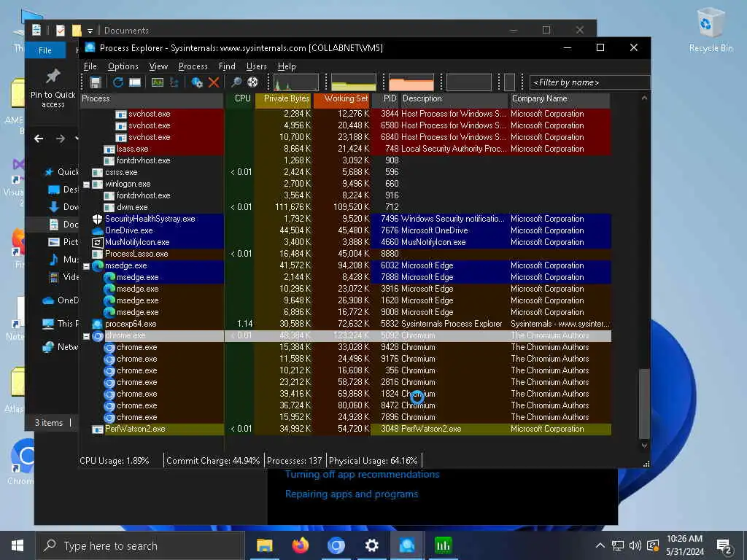Open the Find menu
The height and width of the screenshot is (560, 747).
click(227, 66)
